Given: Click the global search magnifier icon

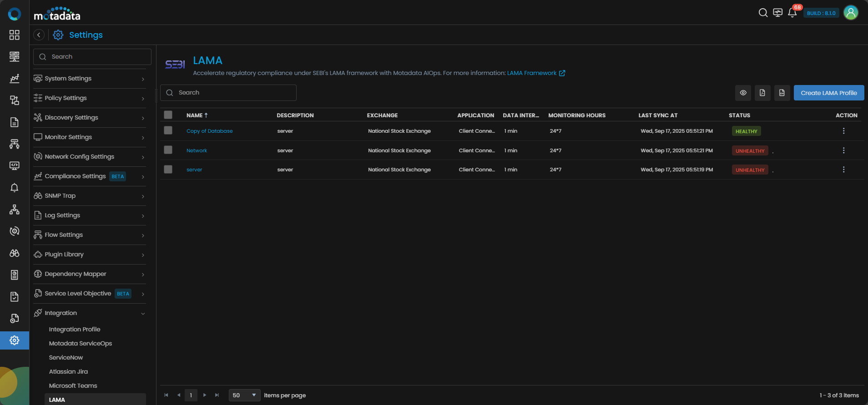Looking at the screenshot, I should pyautogui.click(x=763, y=13).
